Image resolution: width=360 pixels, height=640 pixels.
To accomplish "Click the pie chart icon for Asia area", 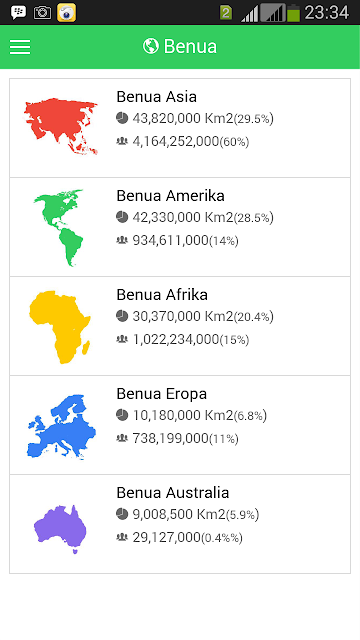I will (x=122, y=118).
